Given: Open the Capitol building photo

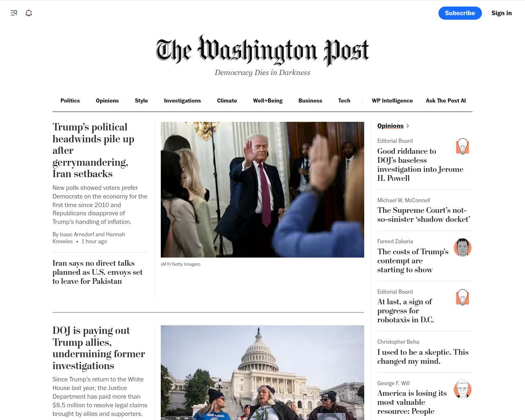Looking at the screenshot, I should pyautogui.click(x=262, y=372).
